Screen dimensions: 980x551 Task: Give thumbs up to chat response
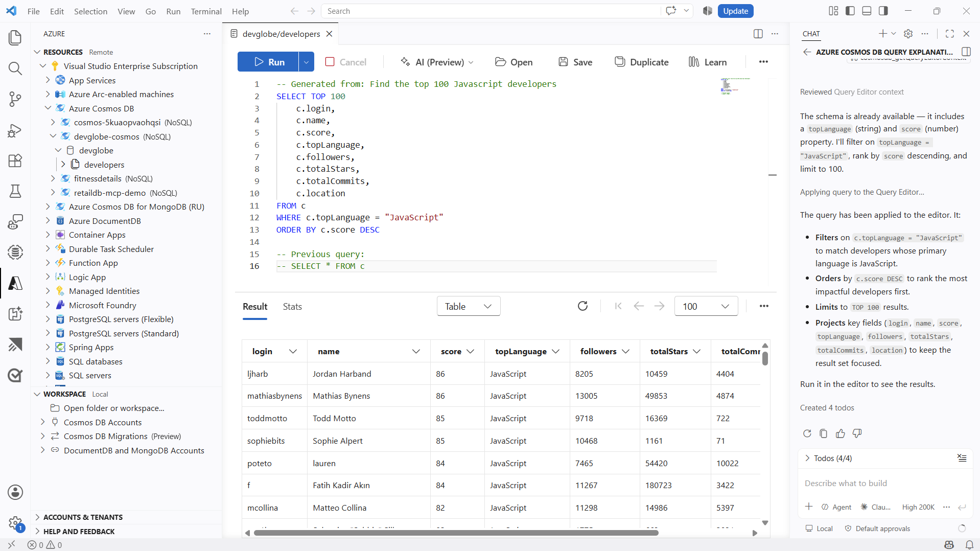click(841, 433)
